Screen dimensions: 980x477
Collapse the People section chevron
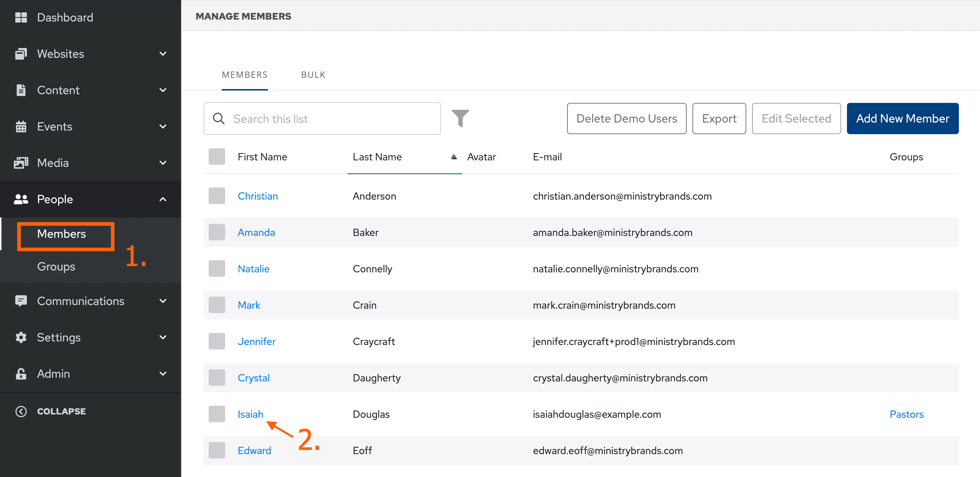tap(163, 199)
